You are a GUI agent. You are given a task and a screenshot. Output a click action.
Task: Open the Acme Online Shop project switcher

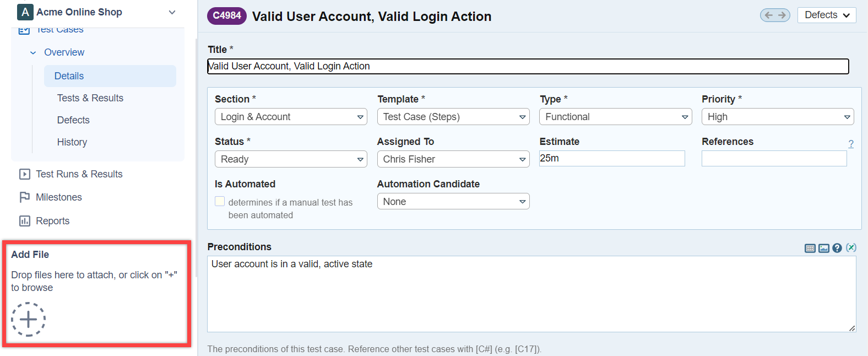[x=96, y=12]
